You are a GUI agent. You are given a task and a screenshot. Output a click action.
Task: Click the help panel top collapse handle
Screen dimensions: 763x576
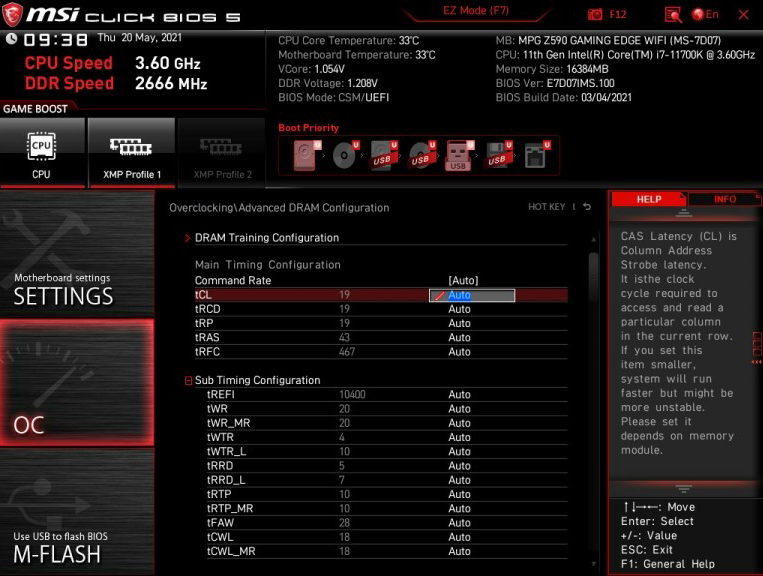683,213
